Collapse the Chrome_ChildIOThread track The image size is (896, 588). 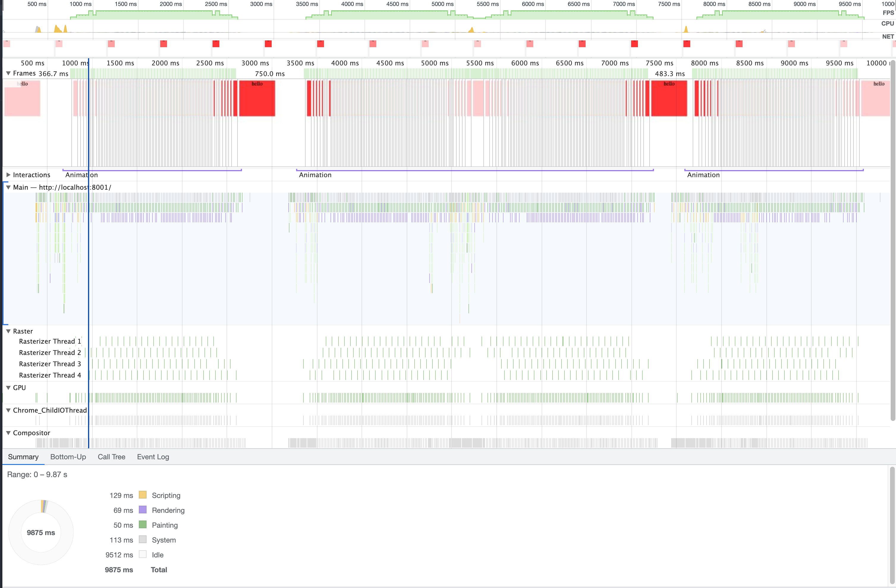(x=8, y=410)
